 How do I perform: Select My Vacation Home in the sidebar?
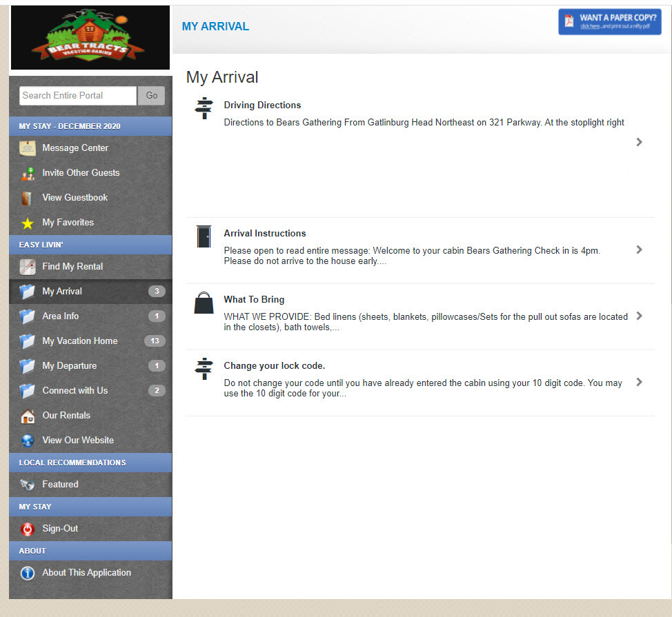pos(79,341)
